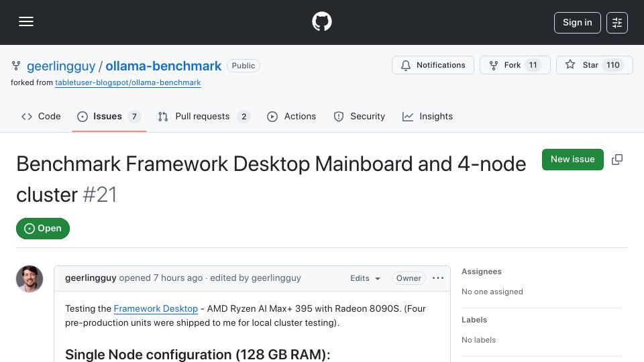Click the Open status badge
This screenshot has height=362, width=644.
pos(43,229)
